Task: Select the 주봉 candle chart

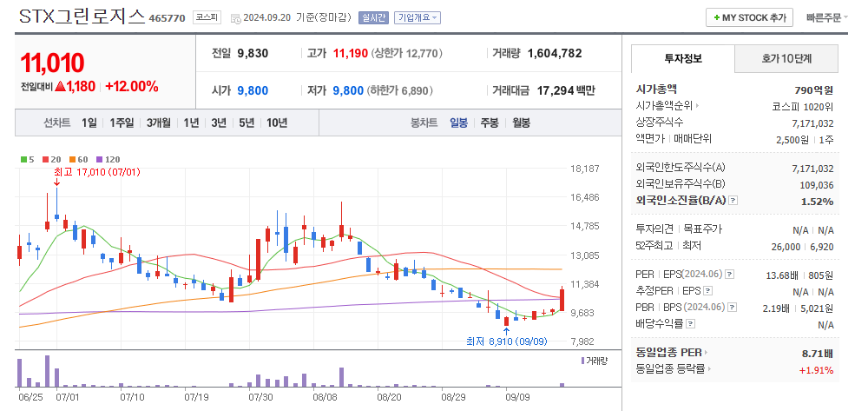Action: coord(490,123)
